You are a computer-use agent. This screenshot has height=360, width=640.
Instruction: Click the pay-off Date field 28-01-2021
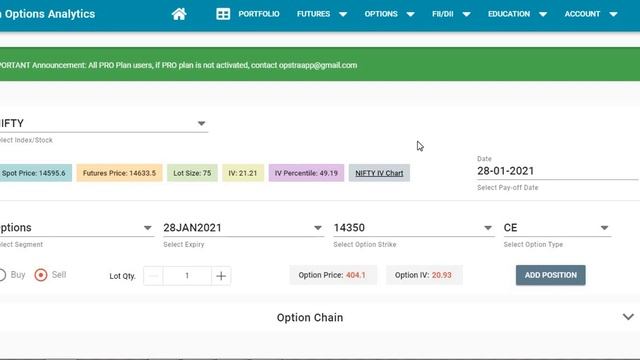click(557, 171)
